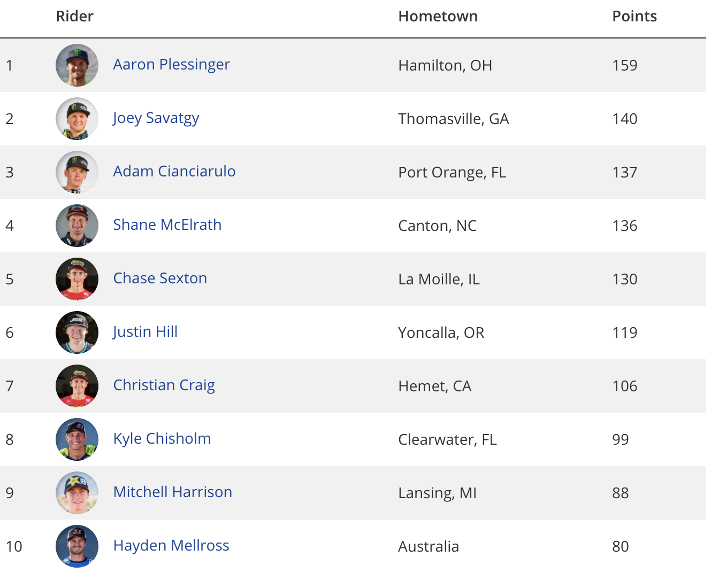Screen dimensions: 719x588
Task: Open Chase Sexton's rider page
Action: coord(160,278)
